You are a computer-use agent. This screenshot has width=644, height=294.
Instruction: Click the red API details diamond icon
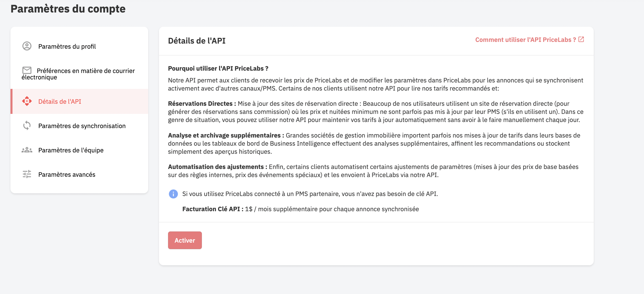point(27,101)
